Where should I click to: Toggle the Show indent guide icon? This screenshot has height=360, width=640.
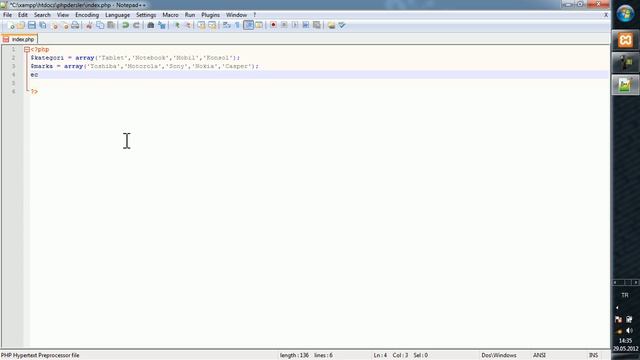coord(249,25)
